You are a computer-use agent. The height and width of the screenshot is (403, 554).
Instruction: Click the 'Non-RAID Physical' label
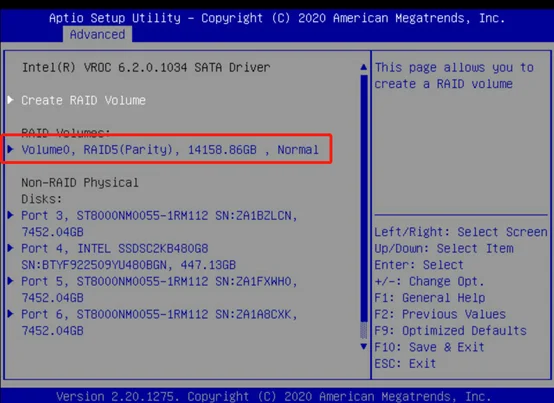(80, 183)
